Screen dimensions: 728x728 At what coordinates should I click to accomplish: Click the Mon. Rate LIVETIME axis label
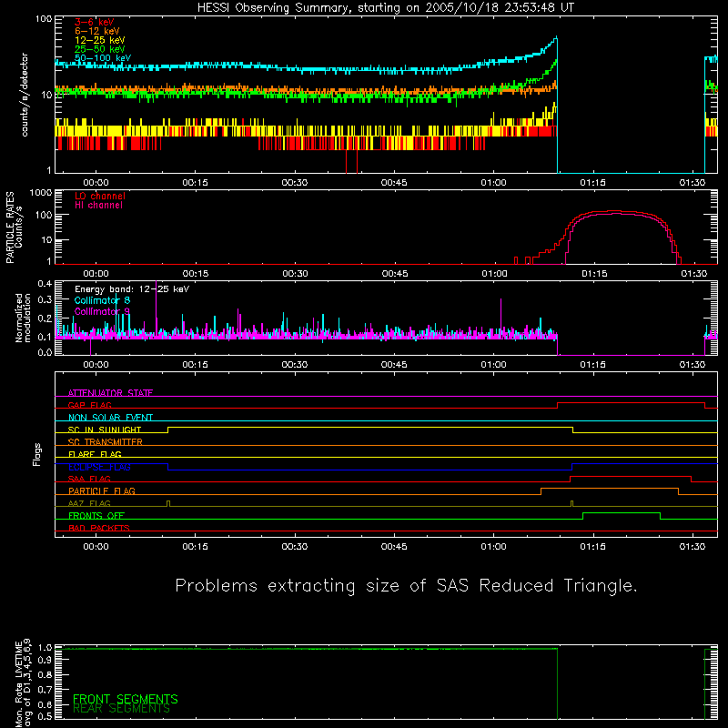(24, 683)
